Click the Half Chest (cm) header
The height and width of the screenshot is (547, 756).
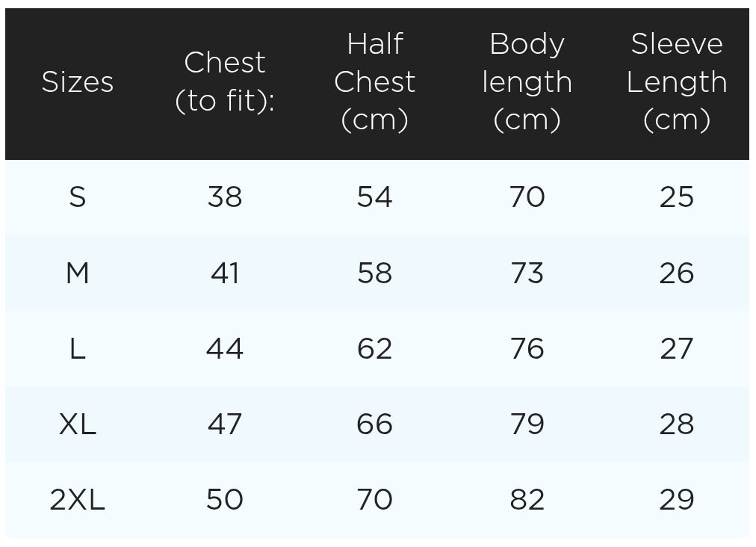pyautogui.click(x=374, y=81)
